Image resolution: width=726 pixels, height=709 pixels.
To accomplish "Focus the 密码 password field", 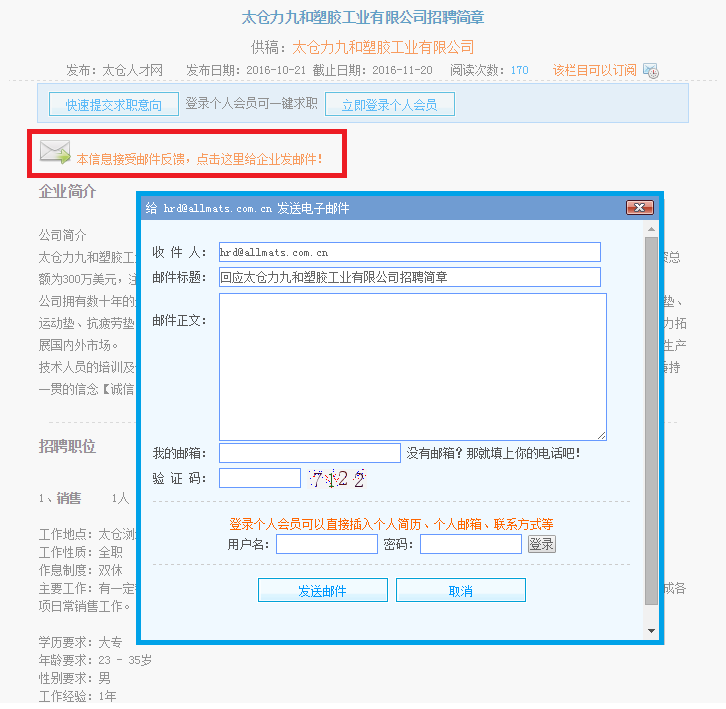I will (x=471, y=544).
